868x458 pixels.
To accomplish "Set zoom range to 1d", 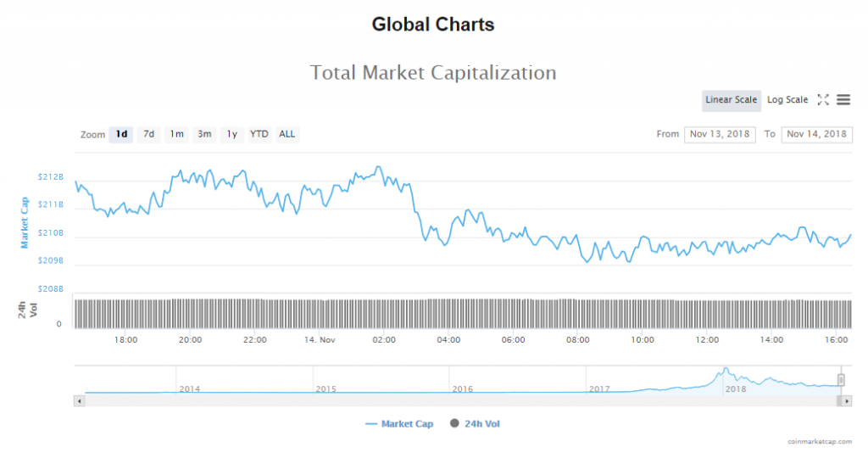I will (x=121, y=134).
